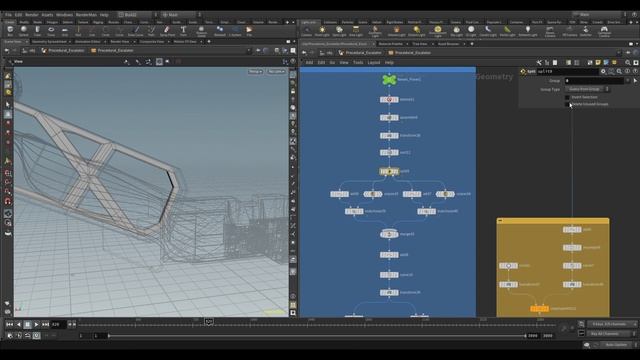Add an Environment Light from shelf
The height and width of the screenshot is (360, 640).
438,31
